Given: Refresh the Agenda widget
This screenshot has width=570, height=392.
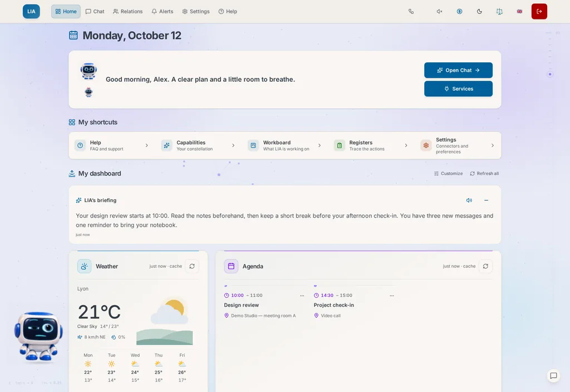Looking at the screenshot, I should pos(485,266).
